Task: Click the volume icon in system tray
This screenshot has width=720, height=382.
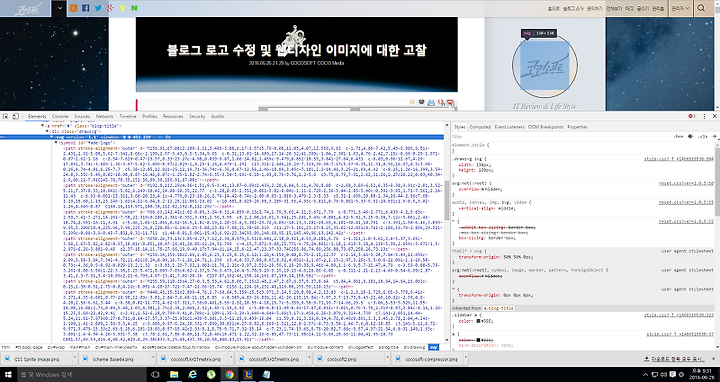Action: click(x=664, y=375)
